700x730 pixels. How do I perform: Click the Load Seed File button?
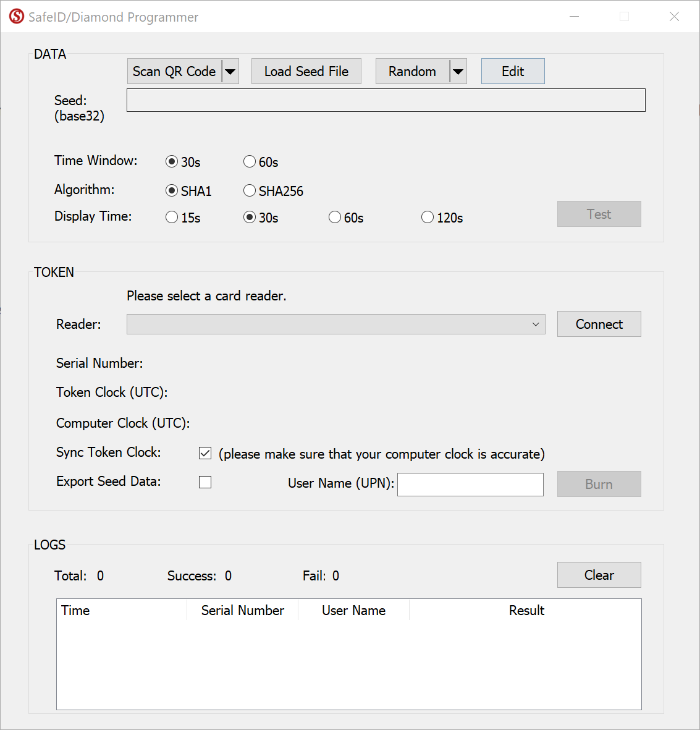click(x=306, y=72)
